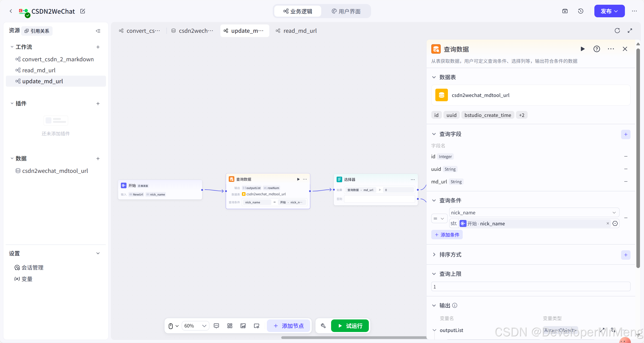Click the debug wrench icon
The image size is (644, 343).
coord(323,326)
